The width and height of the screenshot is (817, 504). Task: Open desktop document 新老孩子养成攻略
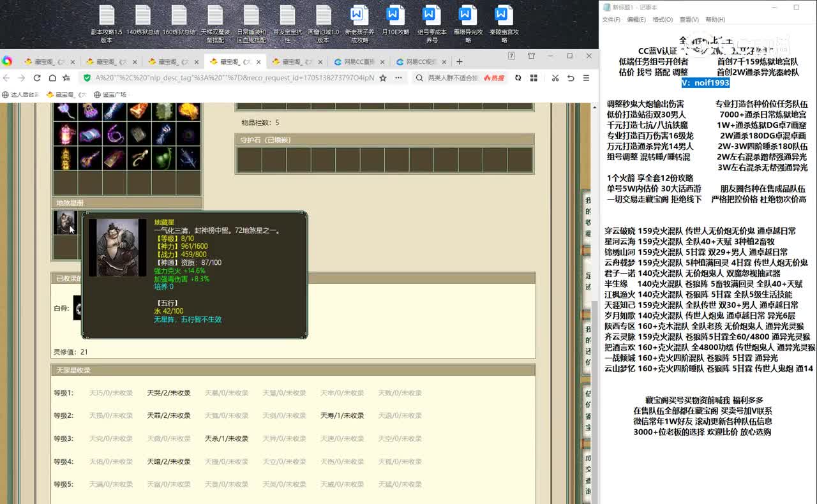(x=359, y=24)
